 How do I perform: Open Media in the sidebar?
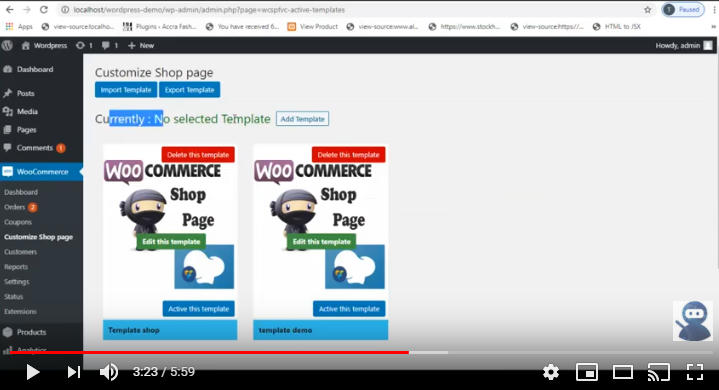click(27, 111)
